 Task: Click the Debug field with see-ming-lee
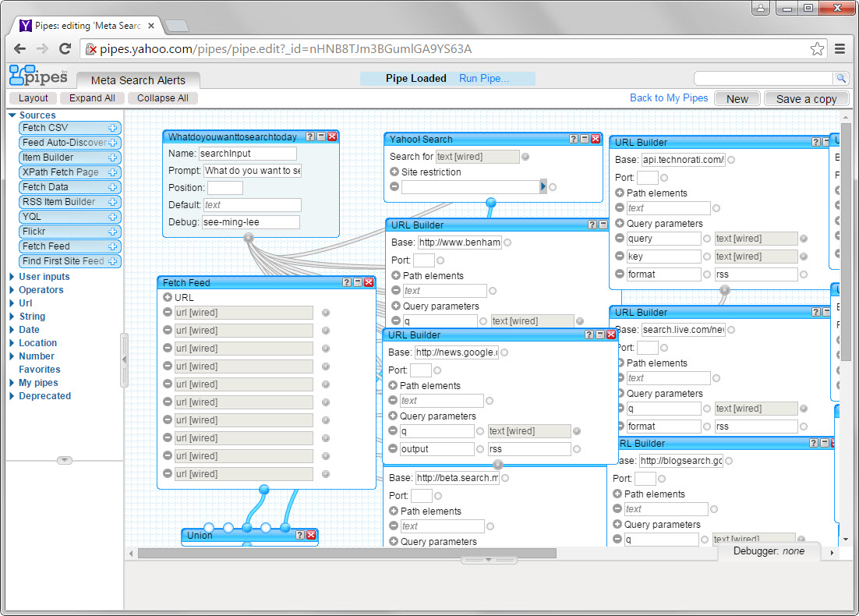[251, 222]
